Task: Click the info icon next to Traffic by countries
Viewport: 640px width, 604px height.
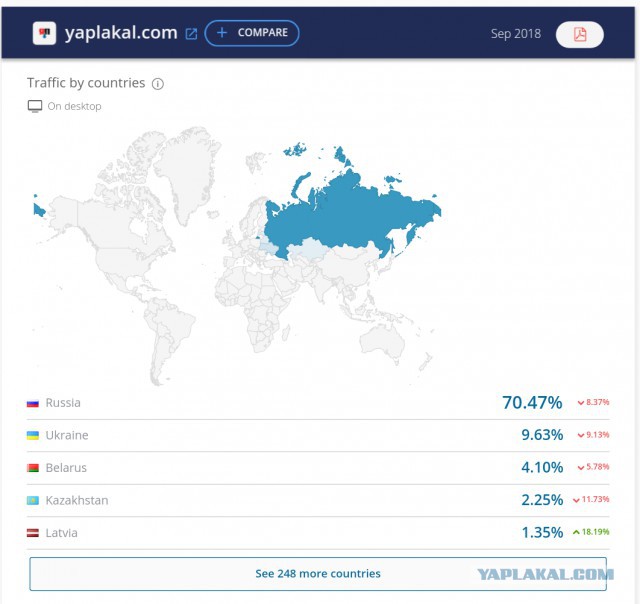Action: (x=158, y=84)
